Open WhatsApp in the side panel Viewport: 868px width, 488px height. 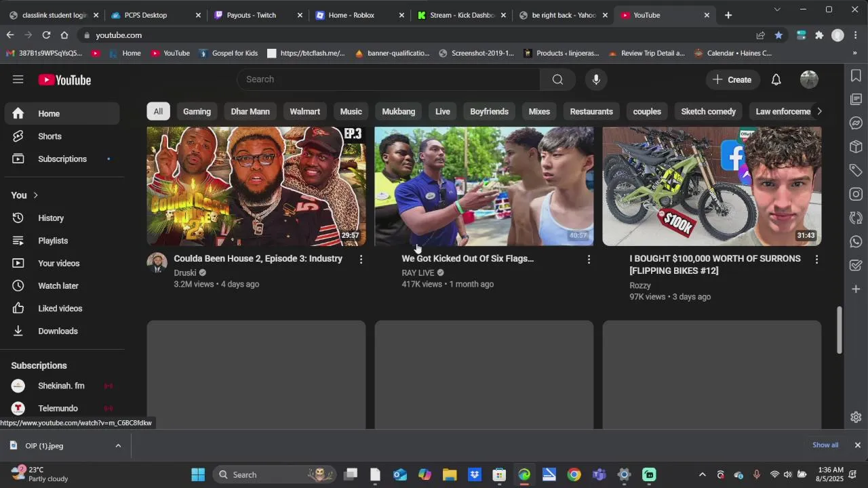tap(856, 241)
